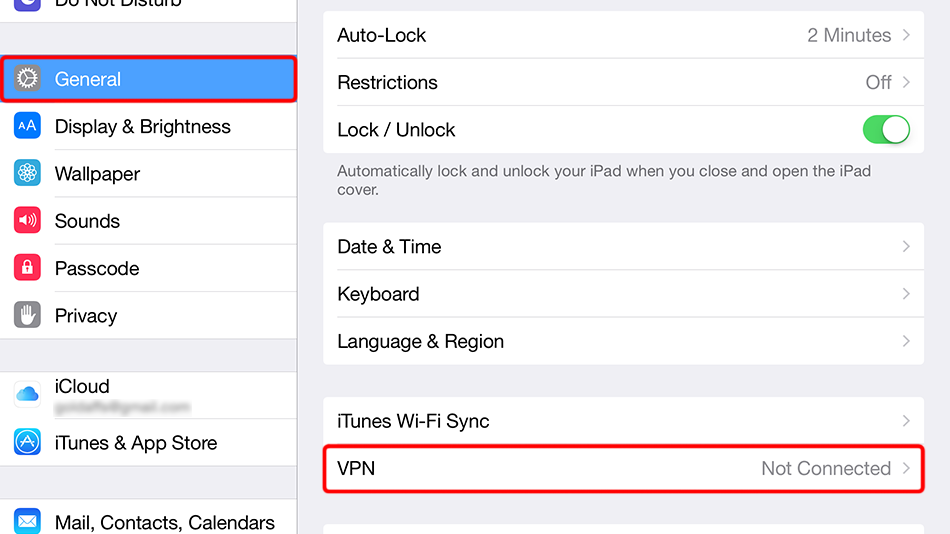Open the VPN Not Connected row
950x534 pixels.
(x=623, y=468)
